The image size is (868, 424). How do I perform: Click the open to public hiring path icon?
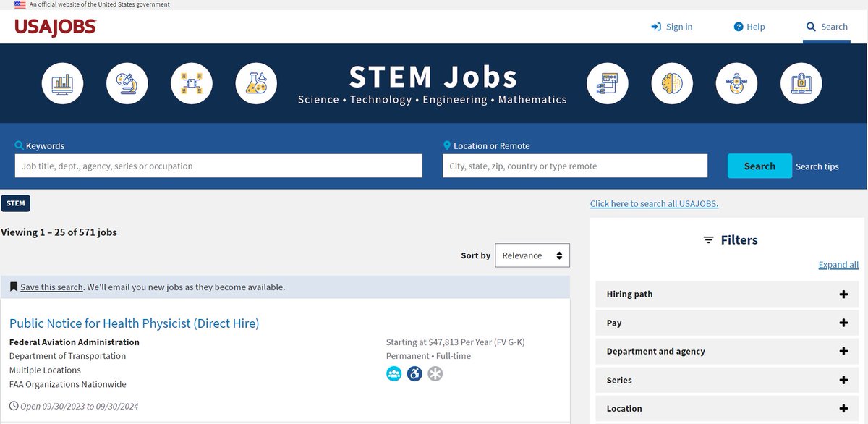point(394,374)
